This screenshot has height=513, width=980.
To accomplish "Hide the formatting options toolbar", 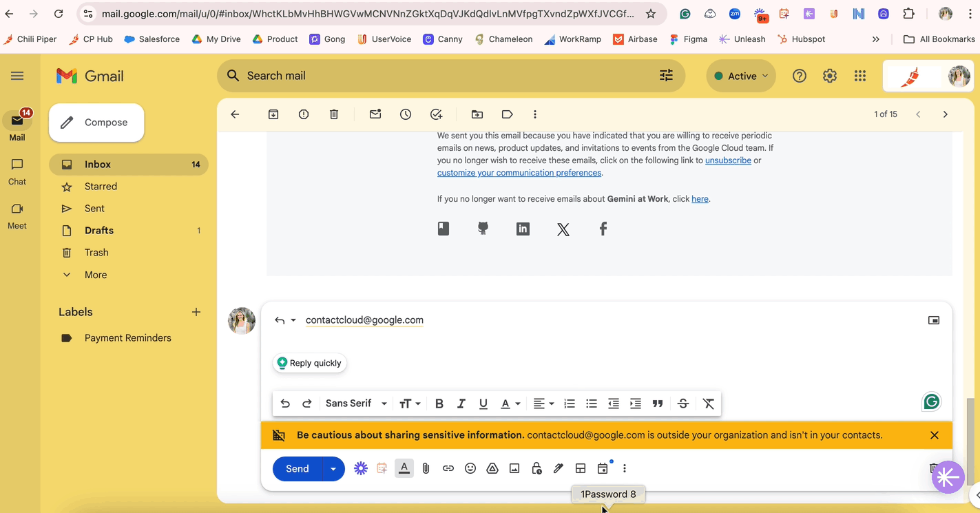I will click(x=404, y=468).
